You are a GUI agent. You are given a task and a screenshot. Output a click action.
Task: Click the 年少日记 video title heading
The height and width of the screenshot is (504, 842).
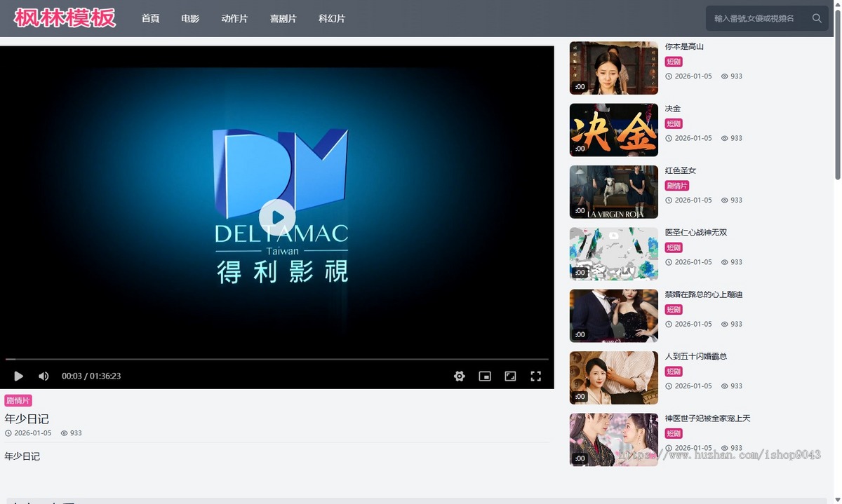click(27, 418)
